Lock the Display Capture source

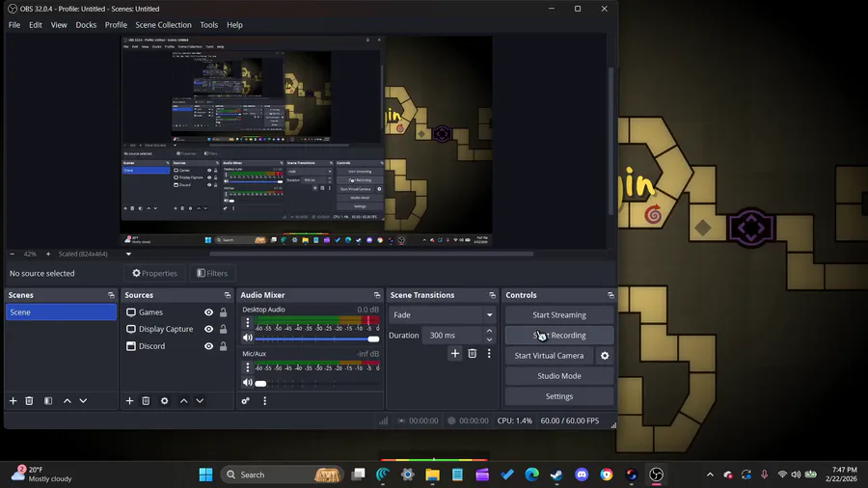(x=223, y=329)
